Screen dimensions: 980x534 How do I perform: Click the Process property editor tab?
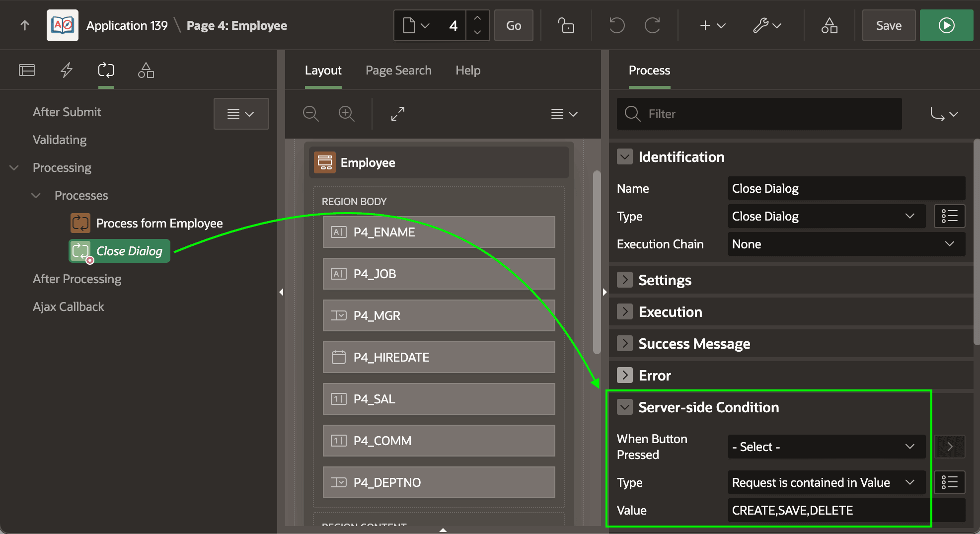(x=649, y=70)
